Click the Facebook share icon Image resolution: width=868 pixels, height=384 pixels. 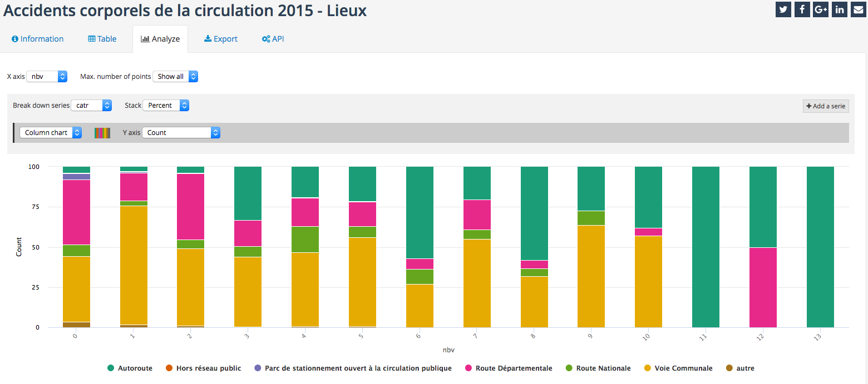tap(802, 9)
